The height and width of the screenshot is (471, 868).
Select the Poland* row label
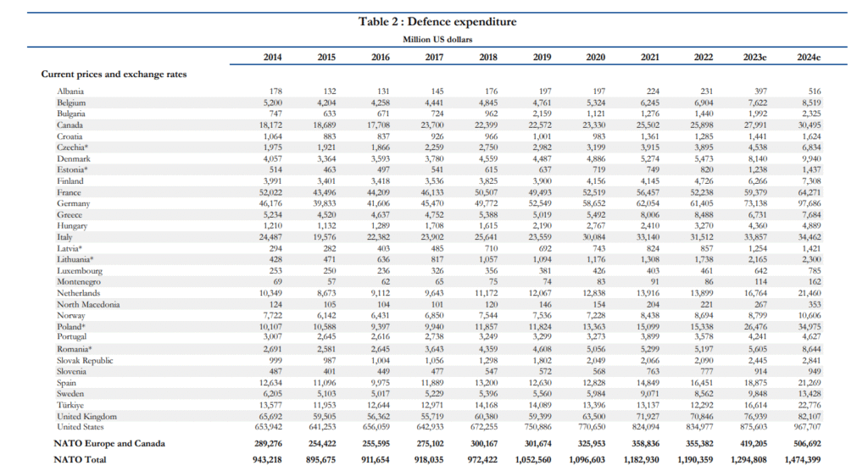click(71, 326)
